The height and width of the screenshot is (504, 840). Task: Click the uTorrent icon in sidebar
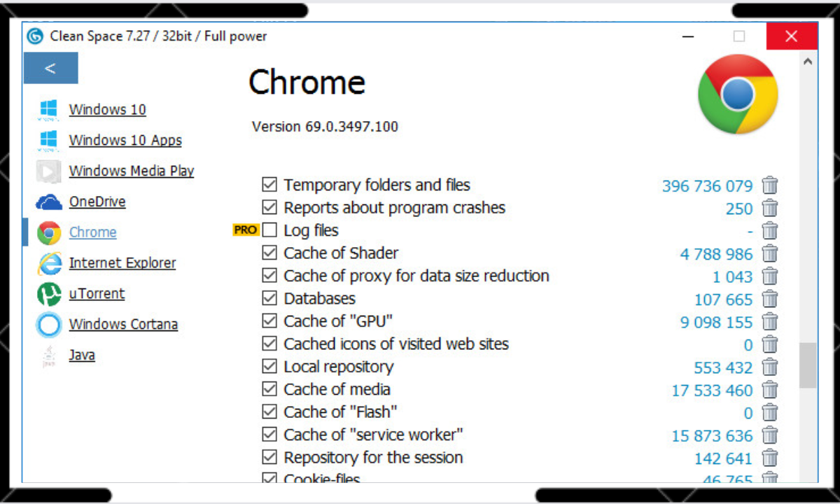tap(49, 294)
